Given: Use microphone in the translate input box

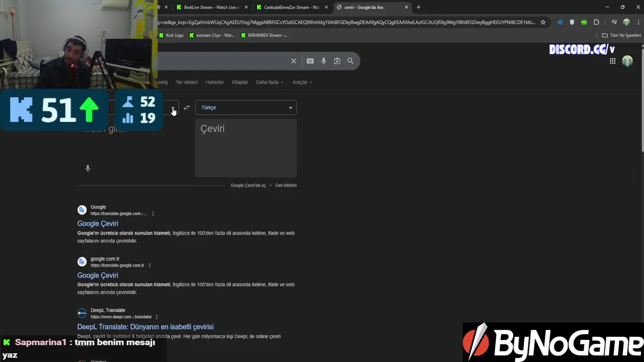Looking at the screenshot, I should coord(88,168).
